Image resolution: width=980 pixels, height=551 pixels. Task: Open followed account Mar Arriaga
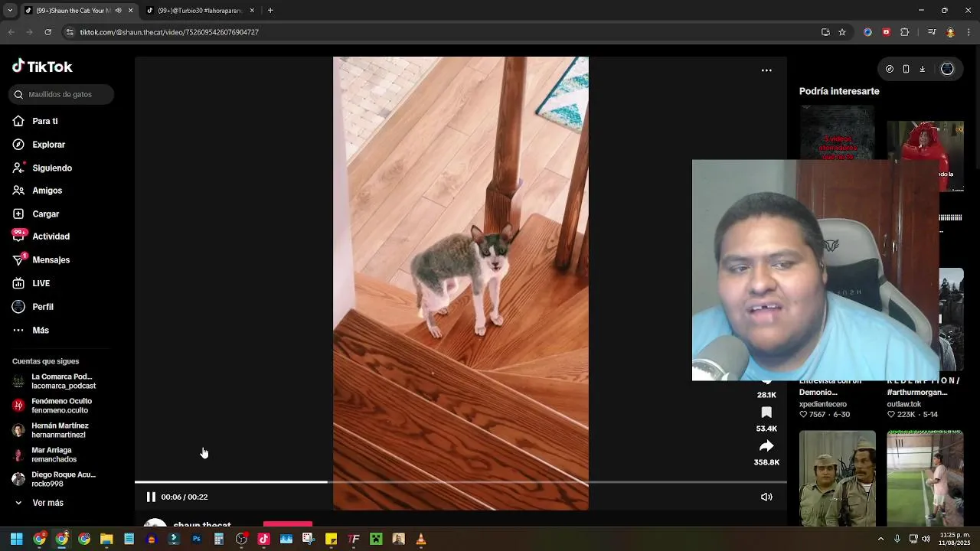[x=45, y=455]
